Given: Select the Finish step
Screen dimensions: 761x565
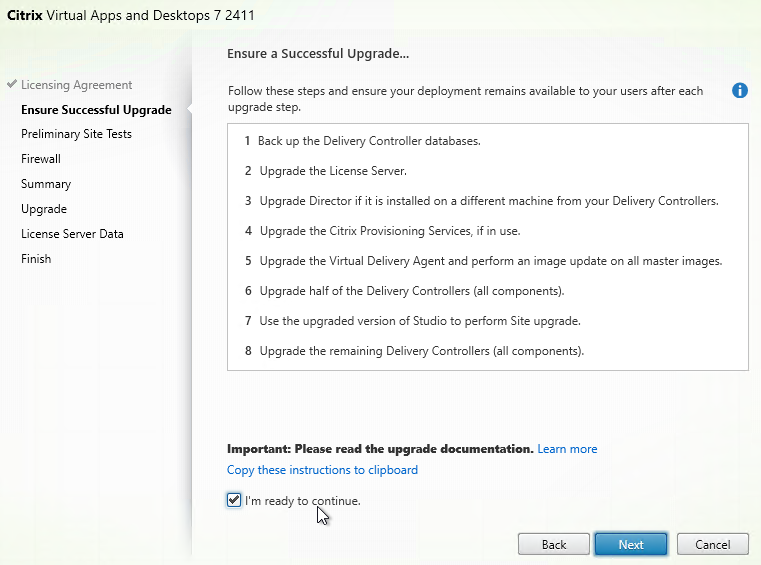Looking at the screenshot, I should pos(36,259).
